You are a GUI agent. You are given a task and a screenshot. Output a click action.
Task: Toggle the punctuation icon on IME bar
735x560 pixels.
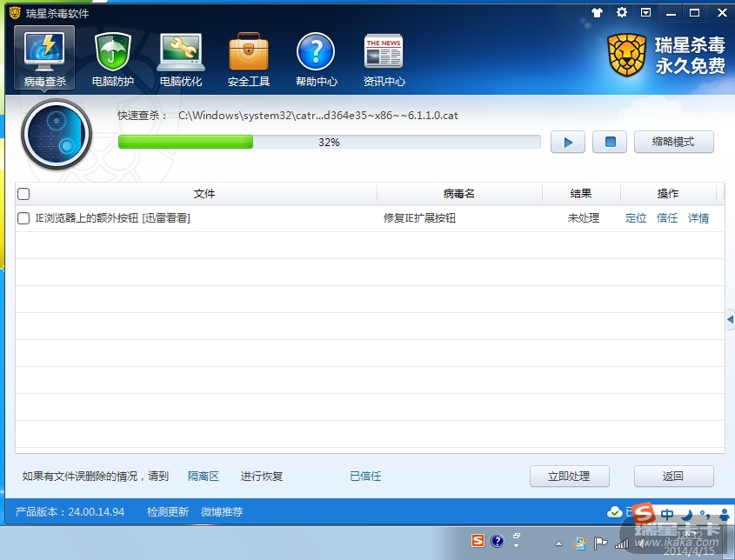(x=705, y=515)
